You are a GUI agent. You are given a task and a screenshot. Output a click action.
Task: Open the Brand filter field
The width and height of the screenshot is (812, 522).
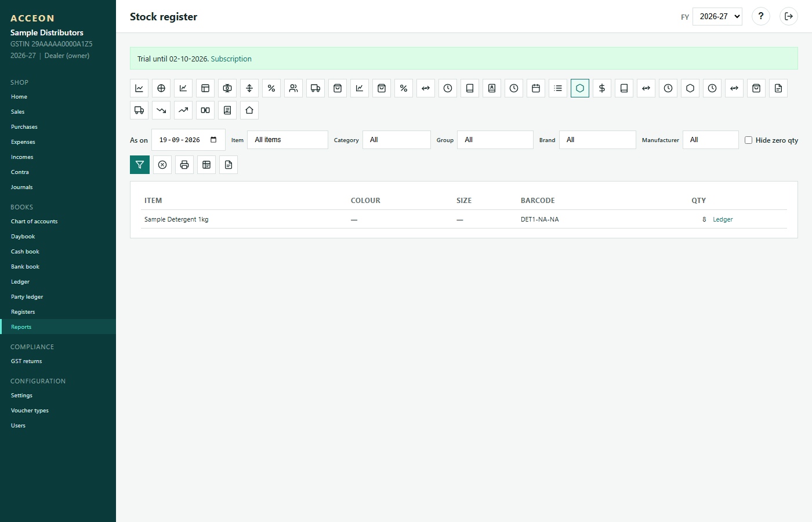click(x=597, y=140)
